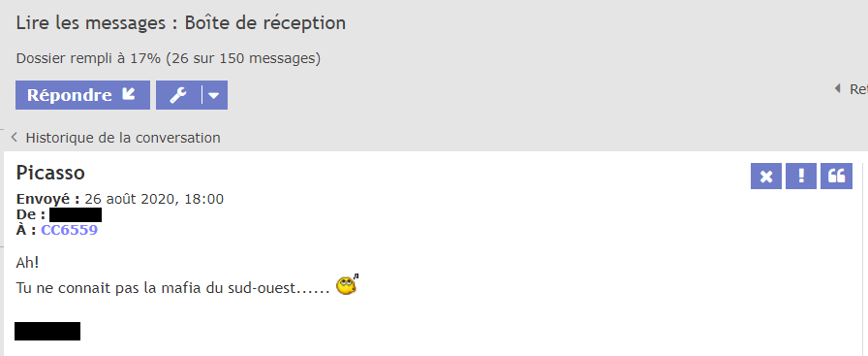Click the Répondre reply button
The height and width of the screenshot is (356, 868).
(82, 95)
